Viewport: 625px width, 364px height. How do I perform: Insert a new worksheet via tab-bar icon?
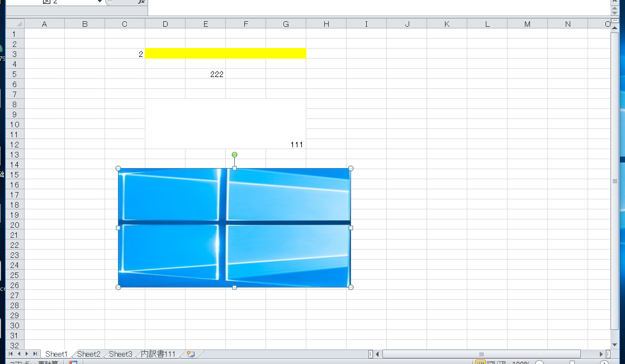[x=191, y=354]
